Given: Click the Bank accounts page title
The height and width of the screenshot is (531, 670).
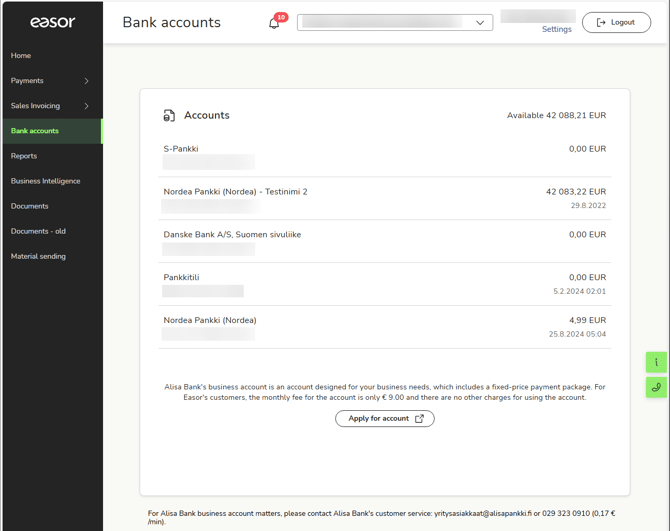Looking at the screenshot, I should [171, 22].
